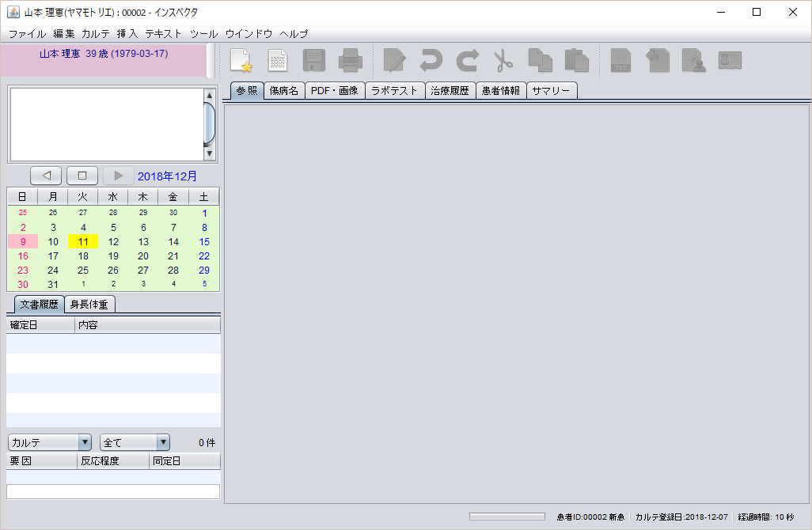
Task: Open the ヘルプ menu
Action: coord(294,34)
